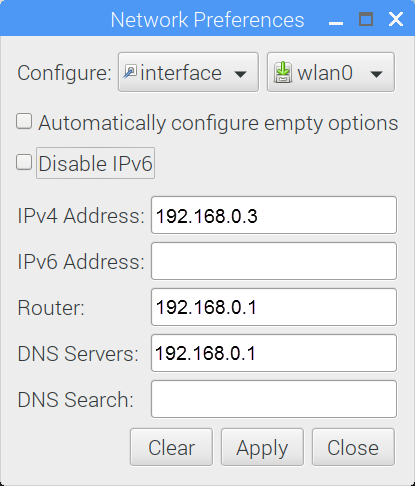The height and width of the screenshot is (486, 415).
Task: Click the Disable IPv6 label text
Action: [x=95, y=163]
